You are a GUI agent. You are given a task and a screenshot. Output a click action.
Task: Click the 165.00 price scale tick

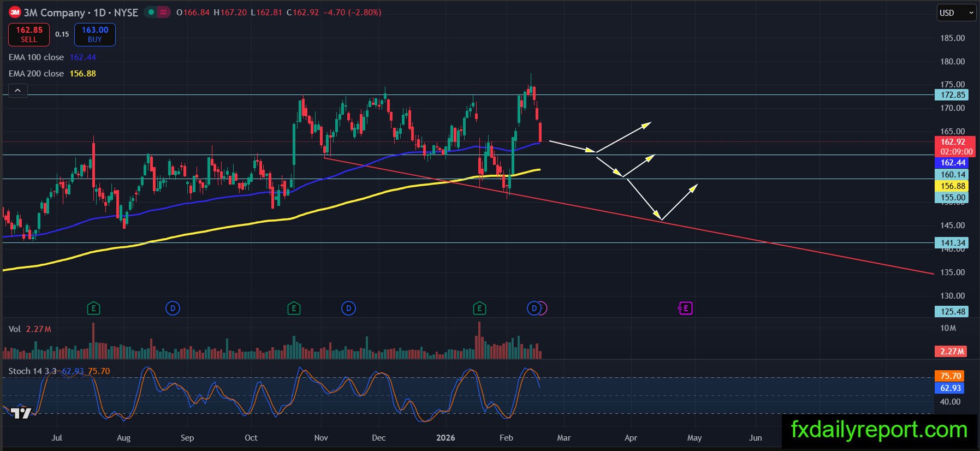pos(952,132)
